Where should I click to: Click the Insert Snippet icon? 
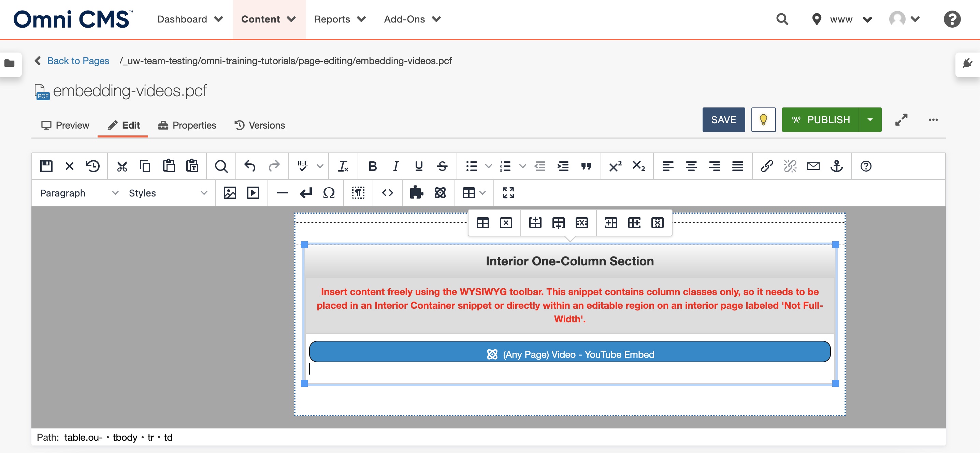(416, 192)
